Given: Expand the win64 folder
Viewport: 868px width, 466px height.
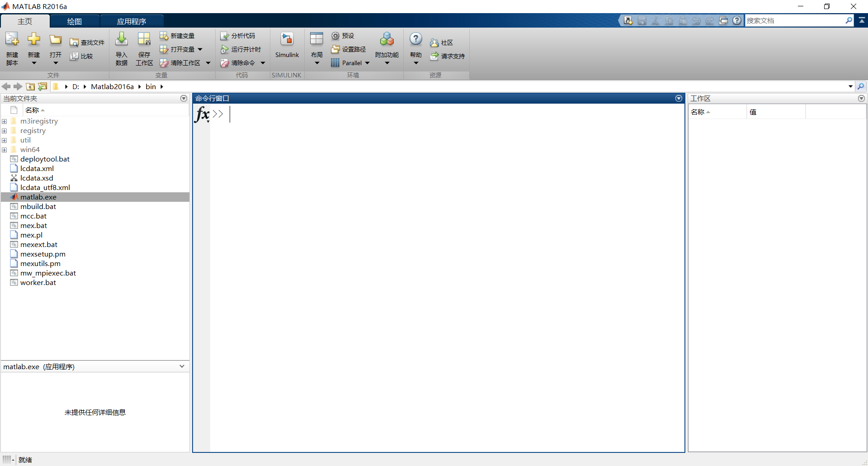Looking at the screenshot, I should [4, 150].
